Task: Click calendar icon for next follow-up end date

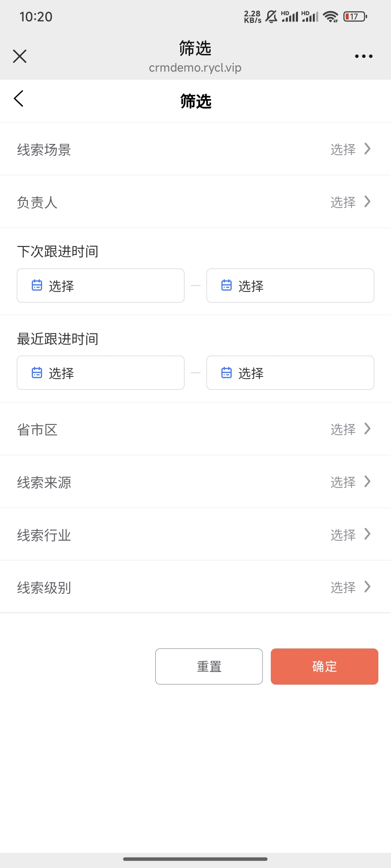Action: [227, 285]
